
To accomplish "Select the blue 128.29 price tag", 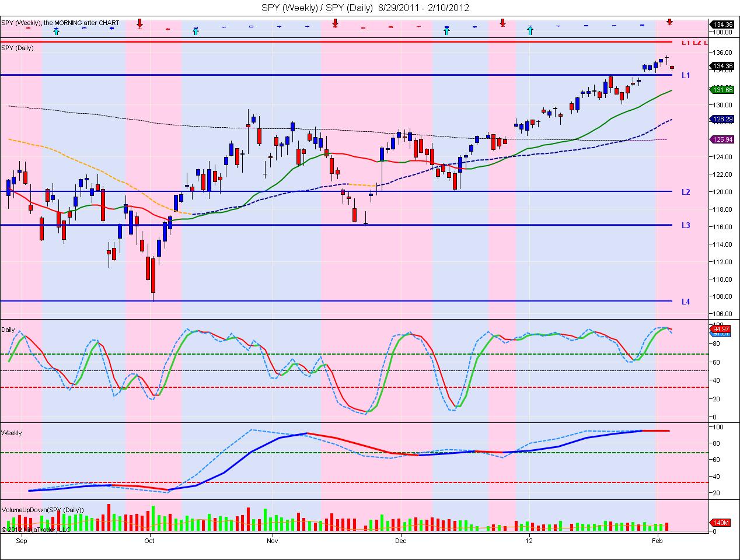I will coord(722,119).
